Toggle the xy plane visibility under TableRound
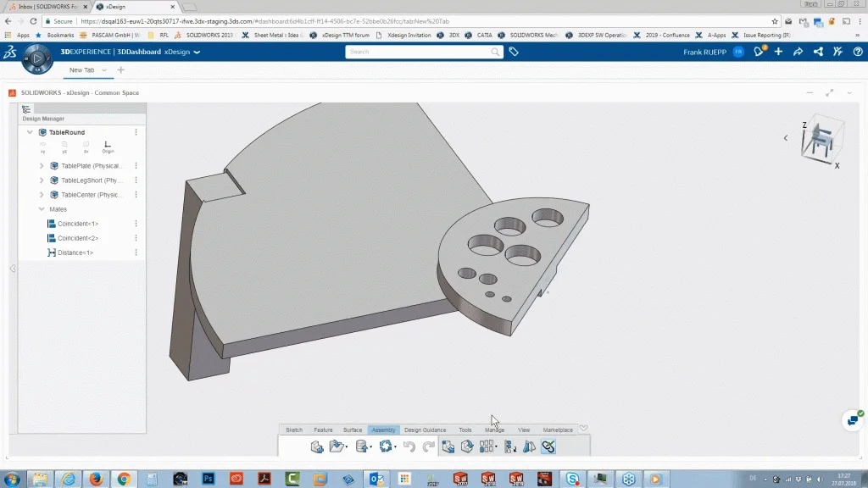 click(x=43, y=146)
